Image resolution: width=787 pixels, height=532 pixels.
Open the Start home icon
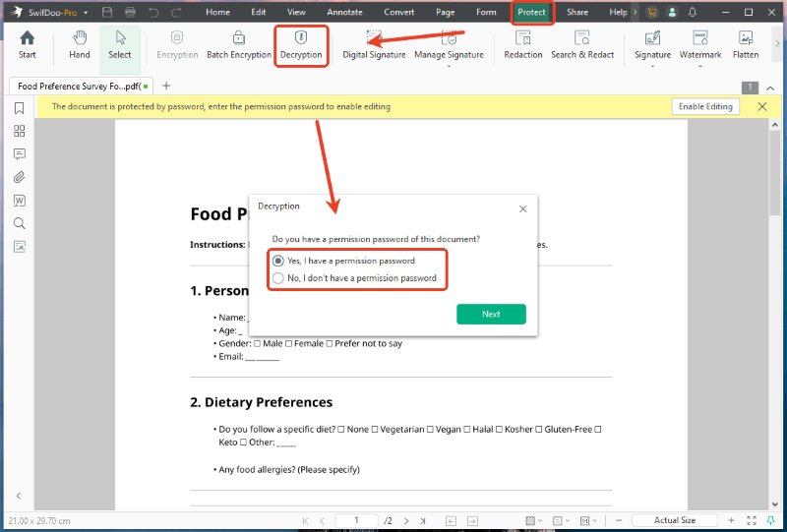tap(28, 45)
